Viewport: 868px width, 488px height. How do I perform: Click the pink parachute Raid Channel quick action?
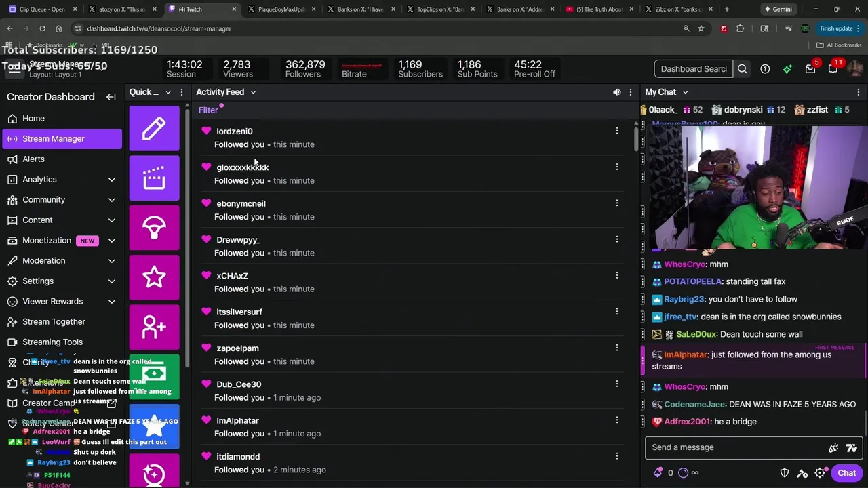[154, 228]
